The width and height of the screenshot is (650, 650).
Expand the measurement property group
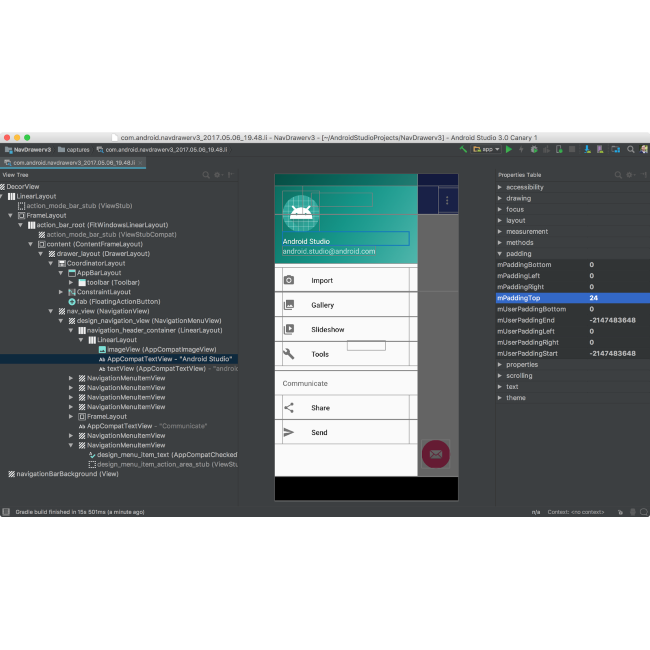[x=500, y=231]
